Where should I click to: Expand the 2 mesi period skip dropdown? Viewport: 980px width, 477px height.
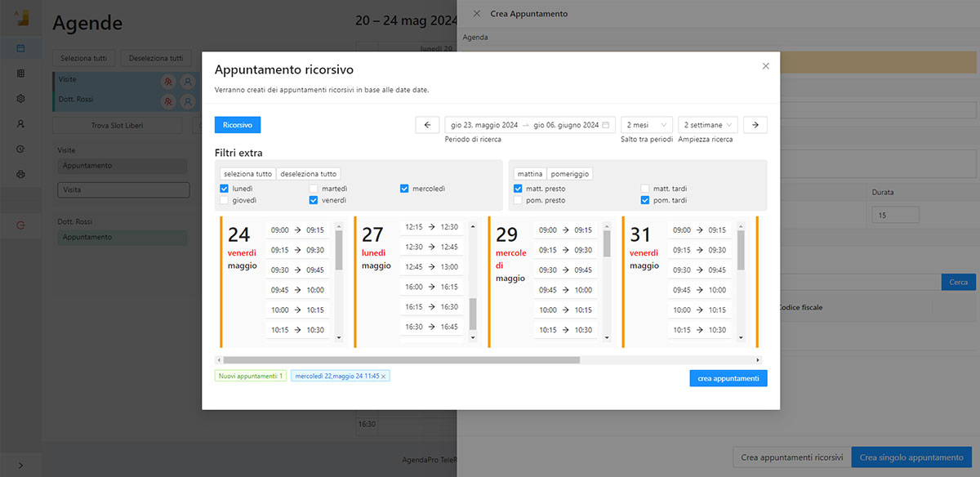pos(646,125)
